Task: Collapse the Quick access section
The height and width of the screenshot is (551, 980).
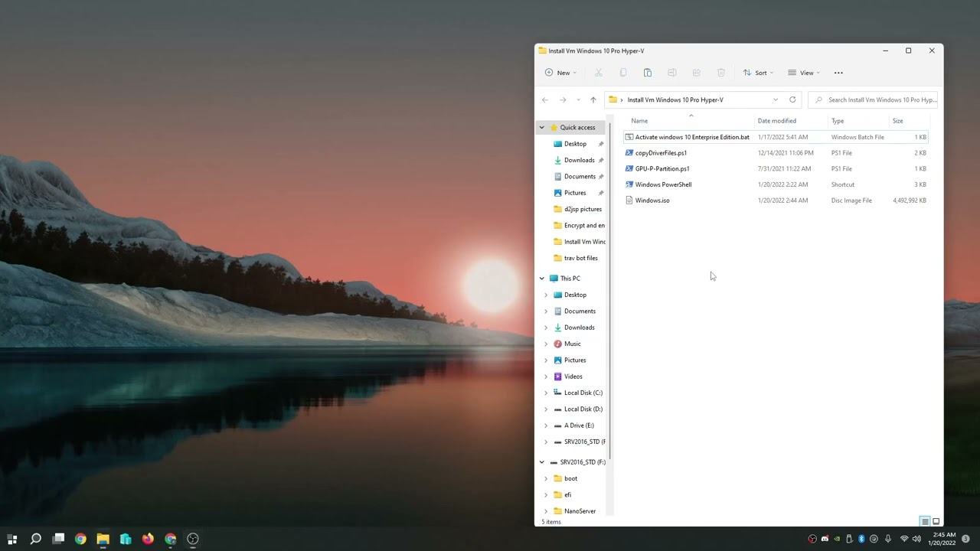Action: 542,128
